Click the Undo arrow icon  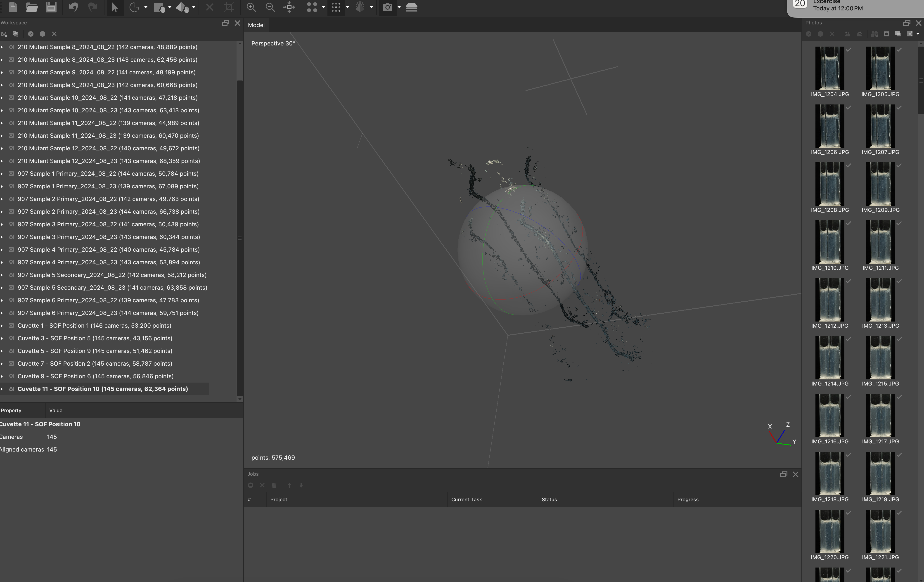coord(73,7)
